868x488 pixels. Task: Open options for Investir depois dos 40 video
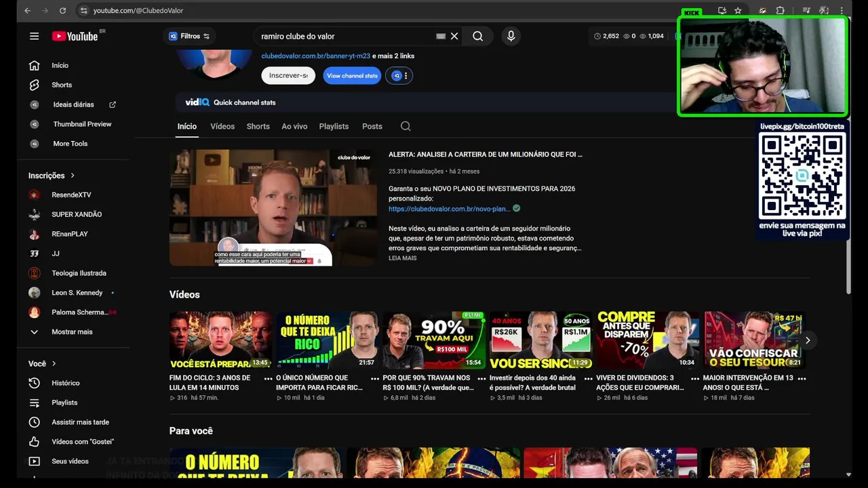(x=588, y=378)
